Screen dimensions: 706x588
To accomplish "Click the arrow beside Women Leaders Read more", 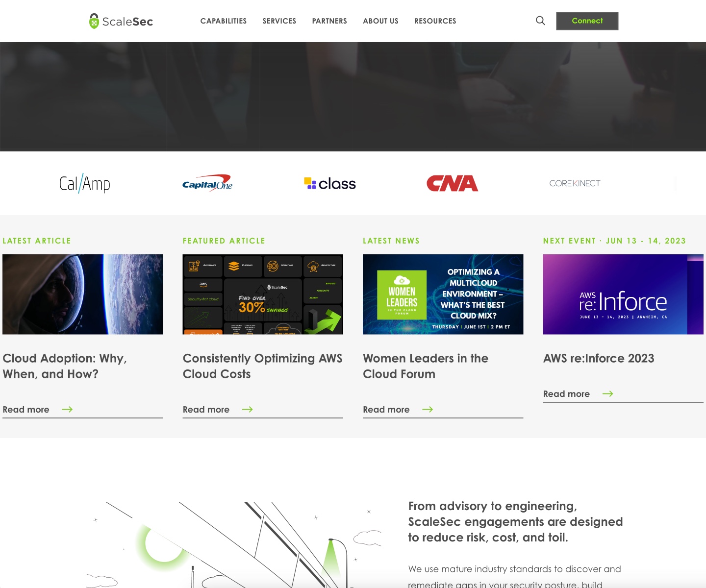I will tap(428, 409).
